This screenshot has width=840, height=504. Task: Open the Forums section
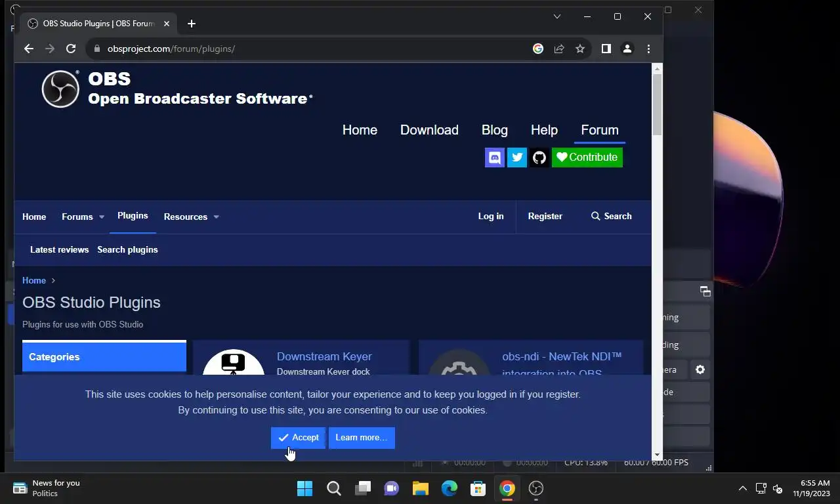point(77,217)
